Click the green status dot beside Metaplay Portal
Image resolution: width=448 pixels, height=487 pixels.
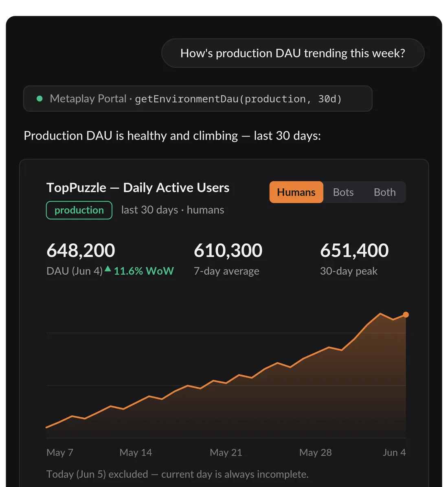pos(40,99)
